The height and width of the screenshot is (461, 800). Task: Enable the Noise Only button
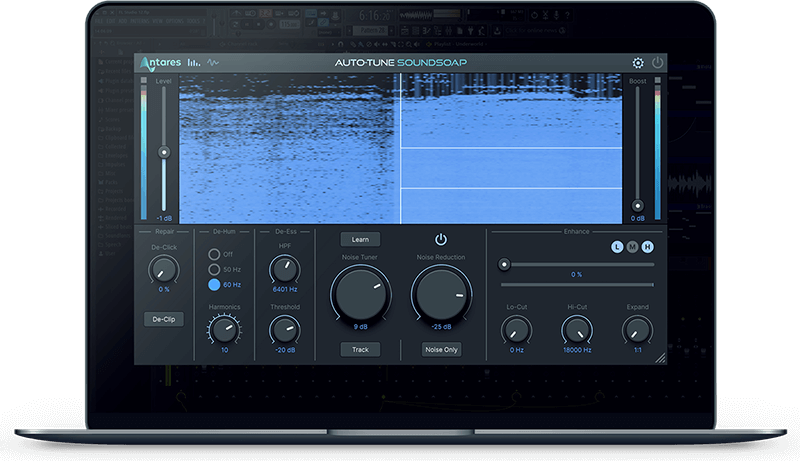(x=441, y=349)
